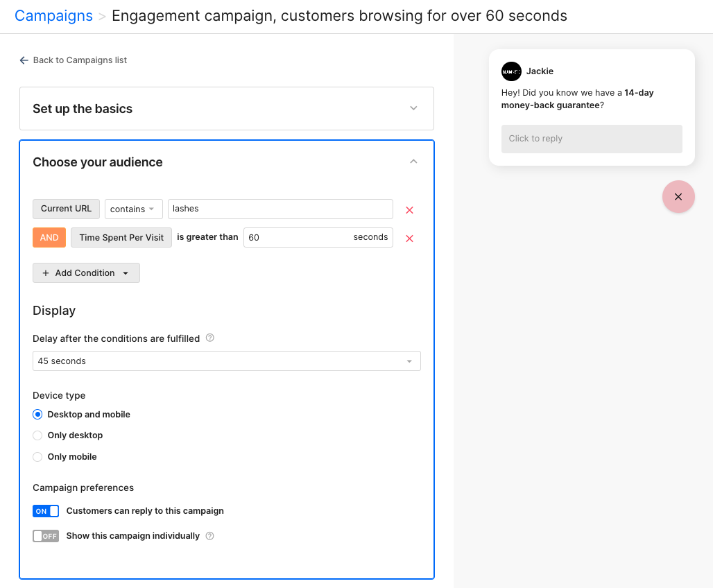
Task: Click the orange AND condition connector
Action: [49, 237]
